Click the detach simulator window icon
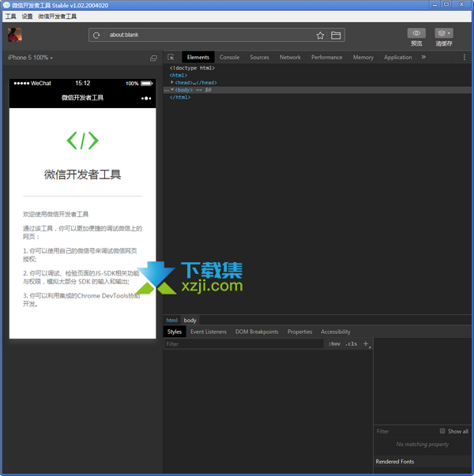 [154, 58]
